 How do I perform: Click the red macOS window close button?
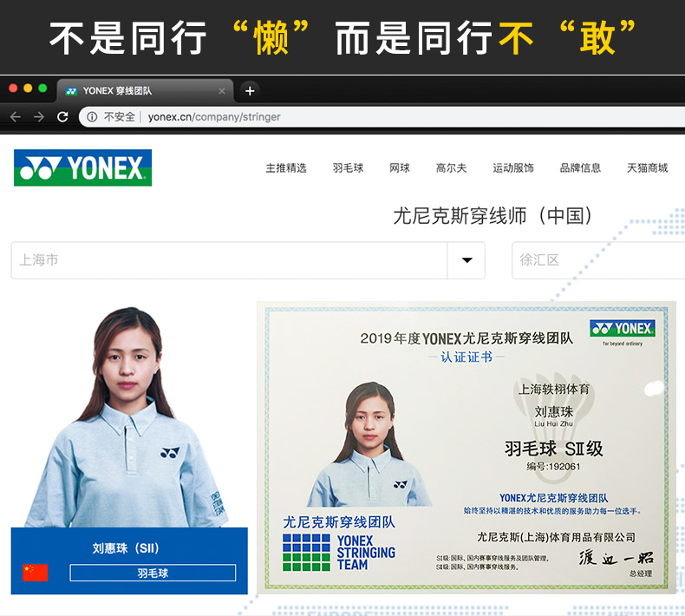pyautogui.click(x=13, y=88)
